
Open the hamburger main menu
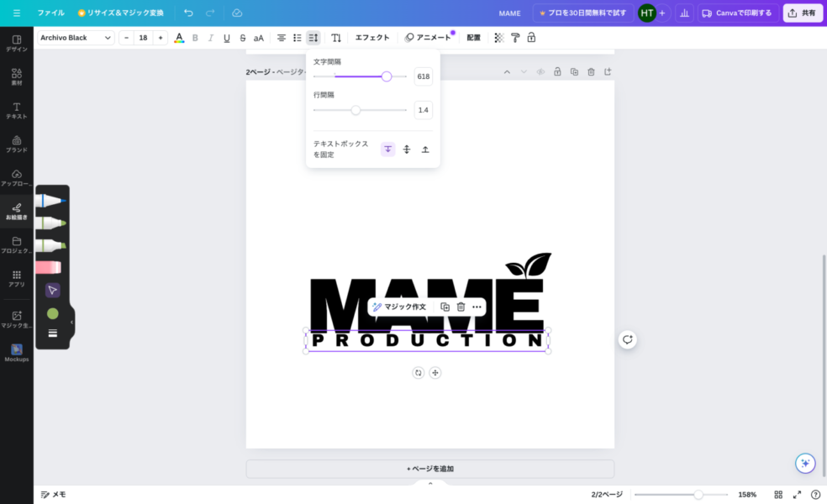click(17, 13)
